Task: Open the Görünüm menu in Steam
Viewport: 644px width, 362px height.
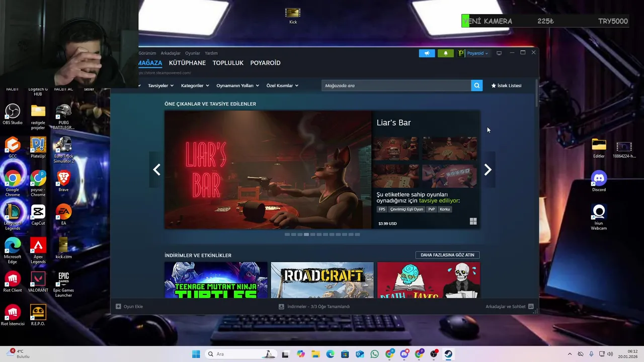Action: coord(147,53)
